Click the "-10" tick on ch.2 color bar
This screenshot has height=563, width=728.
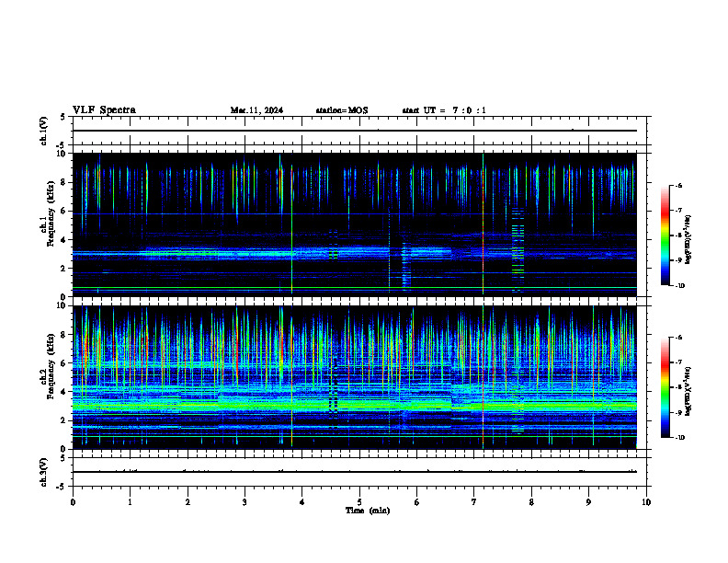[x=679, y=438]
